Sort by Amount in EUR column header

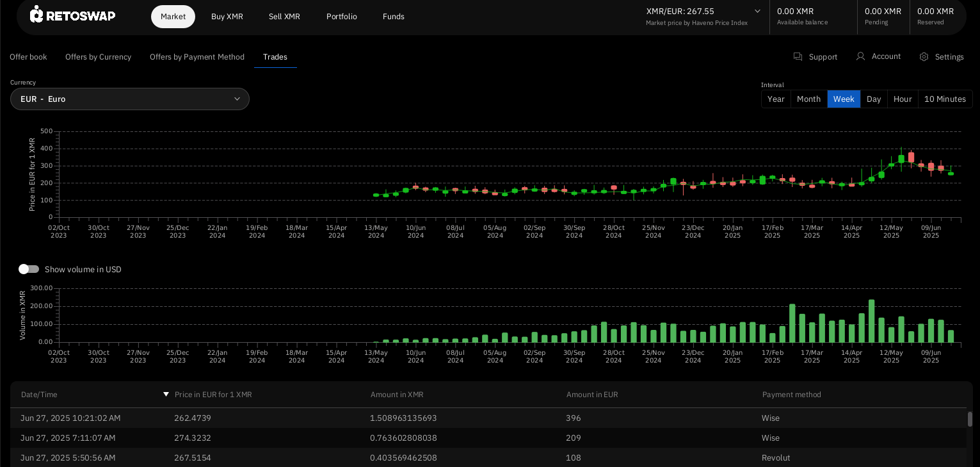pos(592,395)
